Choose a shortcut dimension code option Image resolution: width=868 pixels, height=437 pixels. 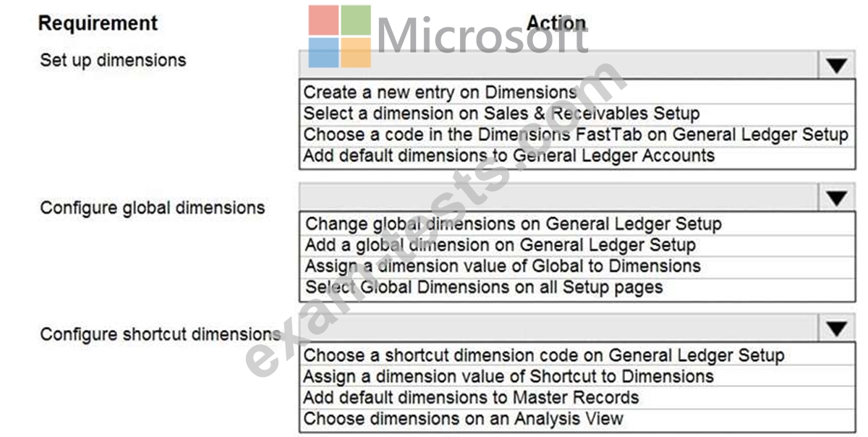pos(577,356)
